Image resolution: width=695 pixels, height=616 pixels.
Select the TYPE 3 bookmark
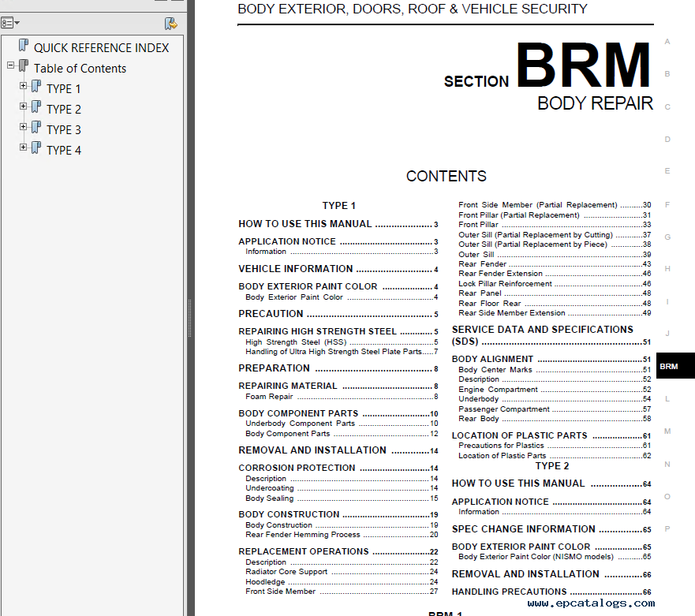click(64, 130)
